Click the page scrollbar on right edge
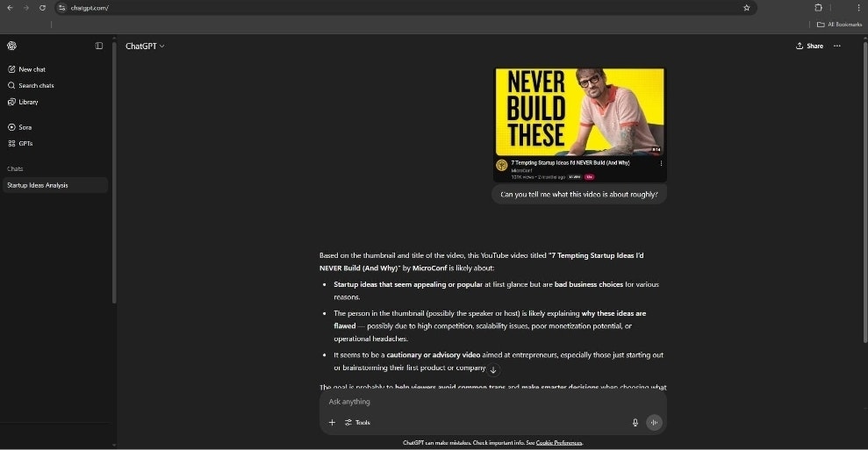This screenshot has width=868, height=450. (865, 191)
